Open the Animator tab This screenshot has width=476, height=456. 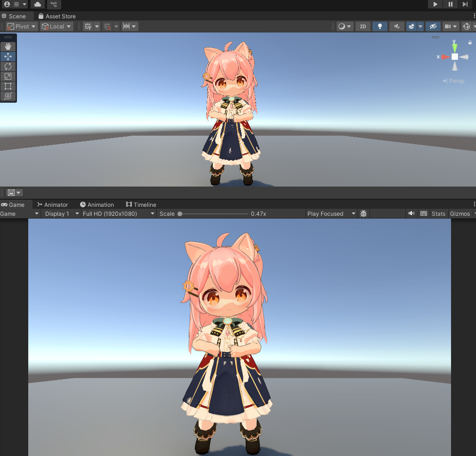pyautogui.click(x=53, y=204)
